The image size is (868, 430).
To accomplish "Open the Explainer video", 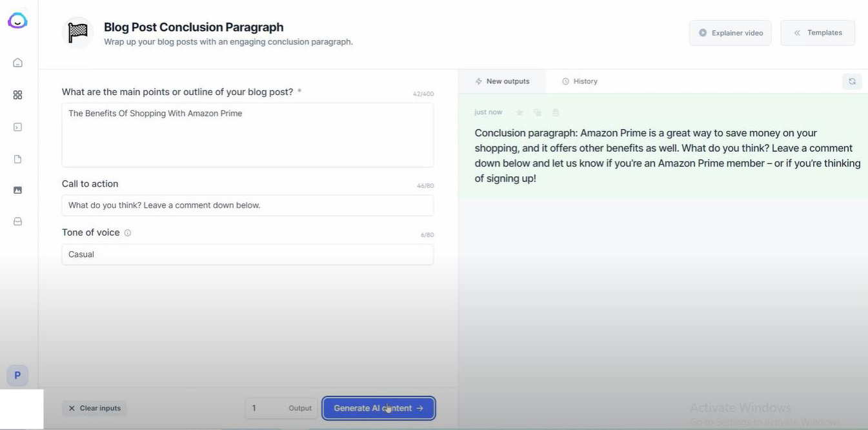I will pos(731,33).
